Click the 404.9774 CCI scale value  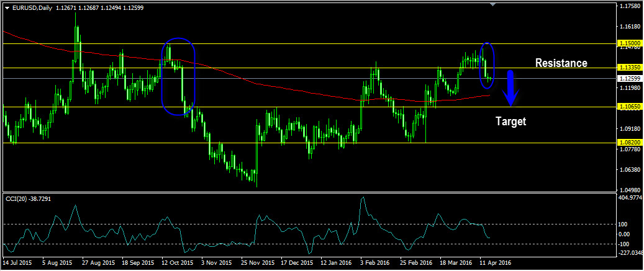(631, 198)
